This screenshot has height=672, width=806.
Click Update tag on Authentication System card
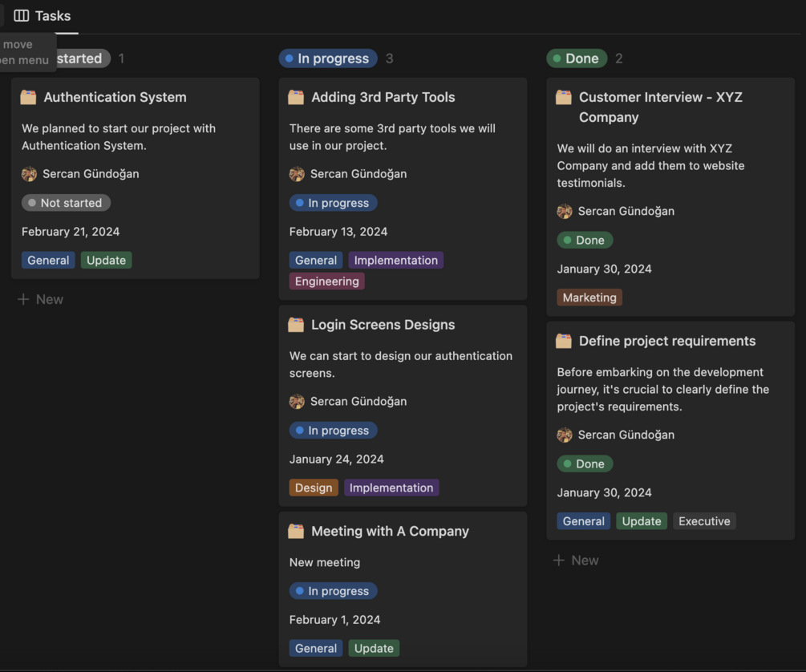pyautogui.click(x=107, y=260)
